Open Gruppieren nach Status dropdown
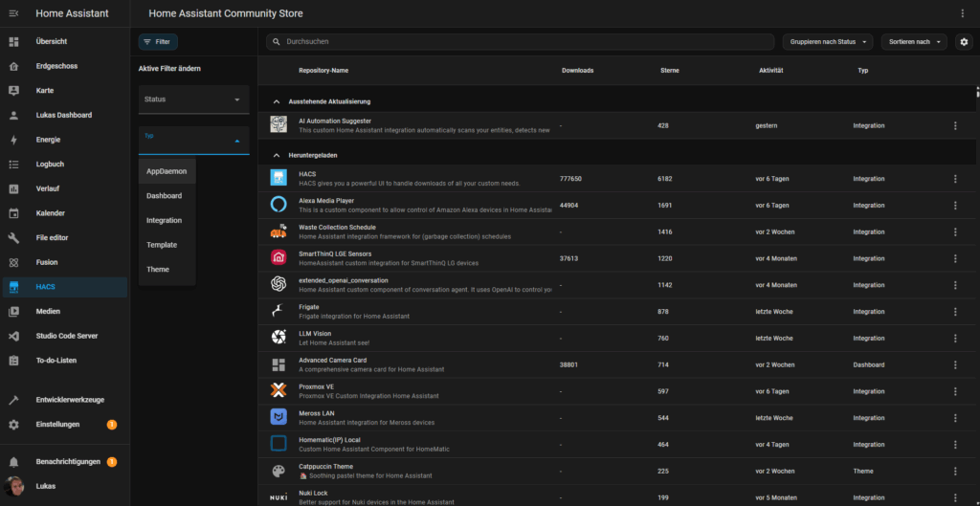The width and height of the screenshot is (980, 506). click(x=828, y=42)
